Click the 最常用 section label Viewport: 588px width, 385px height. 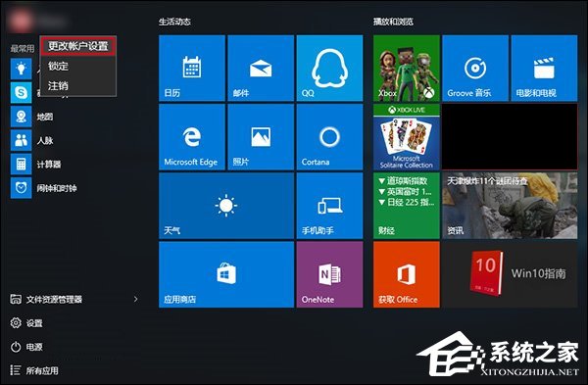point(23,49)
